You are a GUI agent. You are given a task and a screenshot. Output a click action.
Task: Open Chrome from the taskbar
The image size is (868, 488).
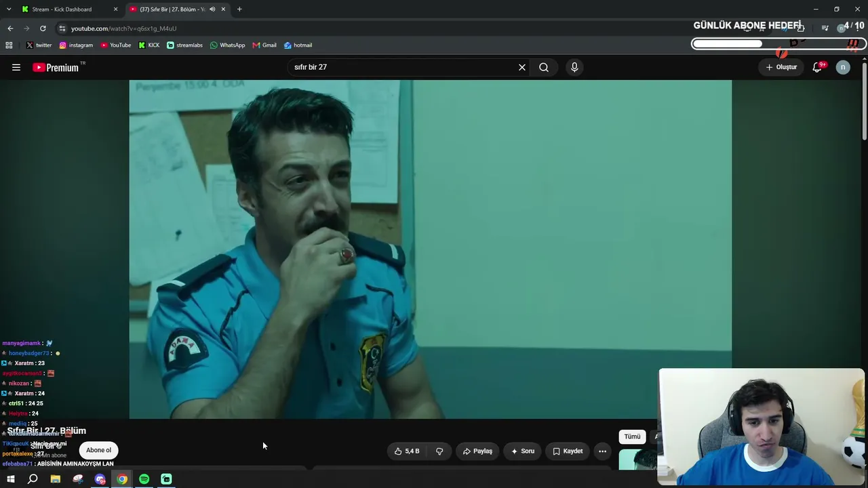[122, 479]
